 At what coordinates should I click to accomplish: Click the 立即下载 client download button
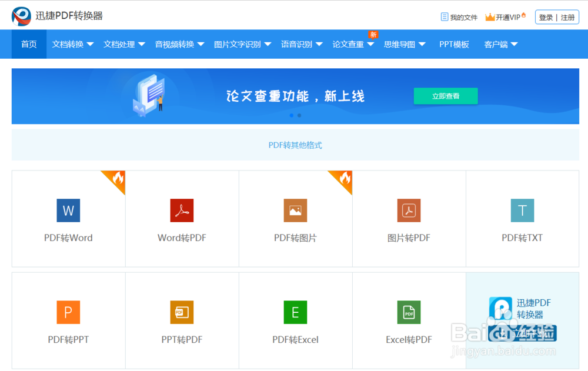(522, 333)
